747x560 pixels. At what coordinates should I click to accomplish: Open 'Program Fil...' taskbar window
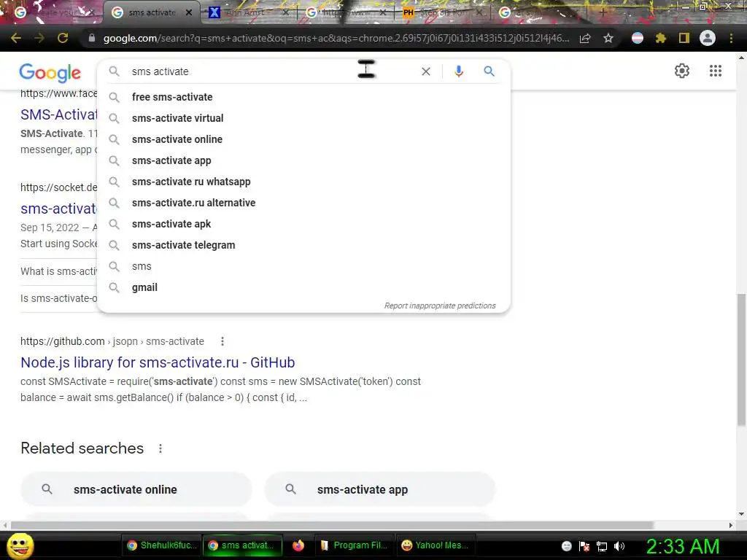click(x=355, y=545)
